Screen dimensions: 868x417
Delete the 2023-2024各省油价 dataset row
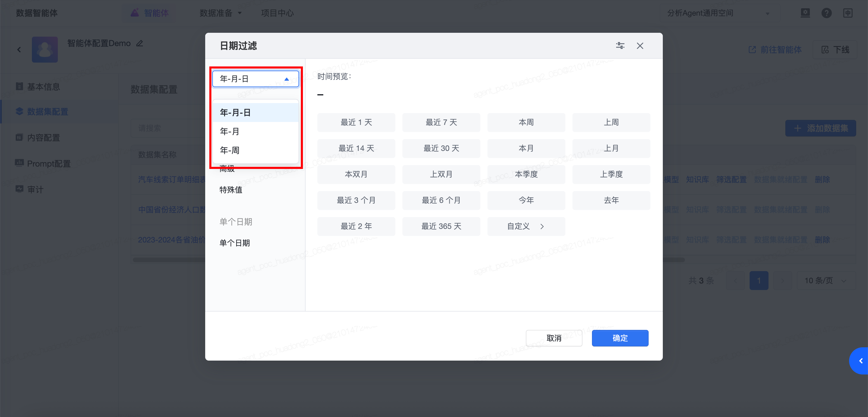tap(822, 240)
